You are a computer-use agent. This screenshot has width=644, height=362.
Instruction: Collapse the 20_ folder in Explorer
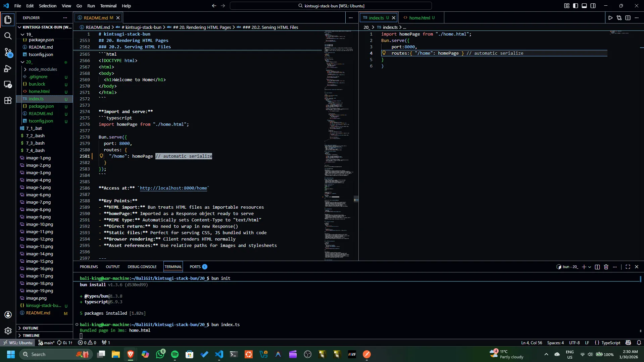(x=30, y=61)
